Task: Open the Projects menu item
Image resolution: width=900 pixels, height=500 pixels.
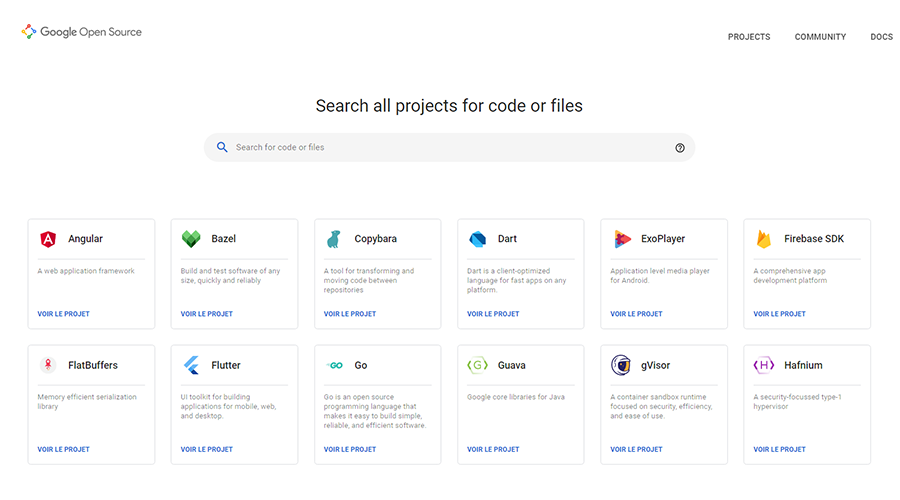Action: pos(749,37)
